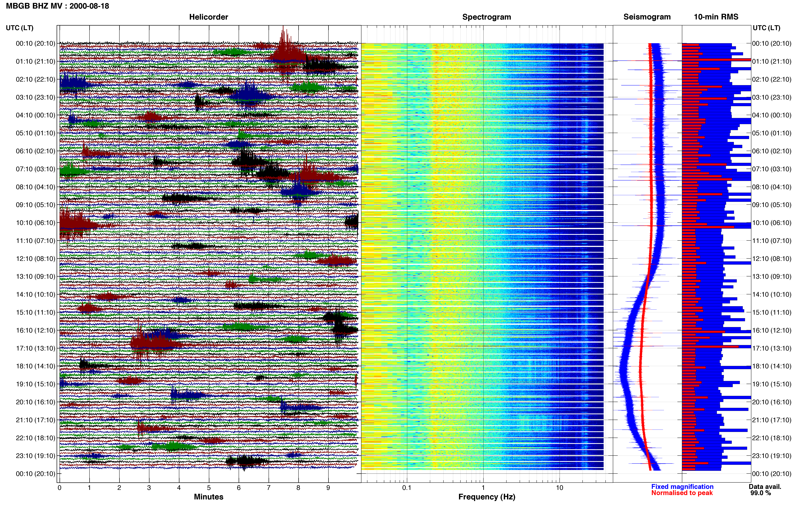Image resolution: width=812 pixels, height=508 pixels.
Task: Select the 'Helicorder' panel heading
Action: pos(209,17)
